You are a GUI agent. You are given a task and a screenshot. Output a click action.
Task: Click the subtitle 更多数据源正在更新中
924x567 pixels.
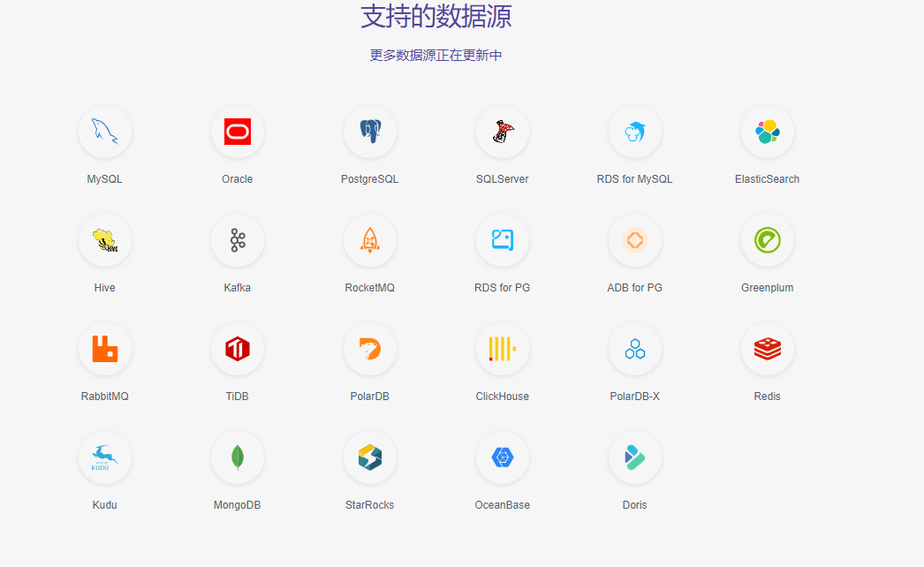pyautogui.click(x=436, y=56)
